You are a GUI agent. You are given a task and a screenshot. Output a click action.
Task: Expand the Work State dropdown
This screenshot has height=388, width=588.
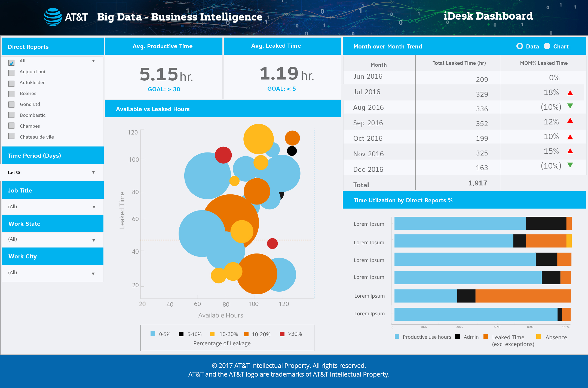pyautogui.click(x=94, y=240)
